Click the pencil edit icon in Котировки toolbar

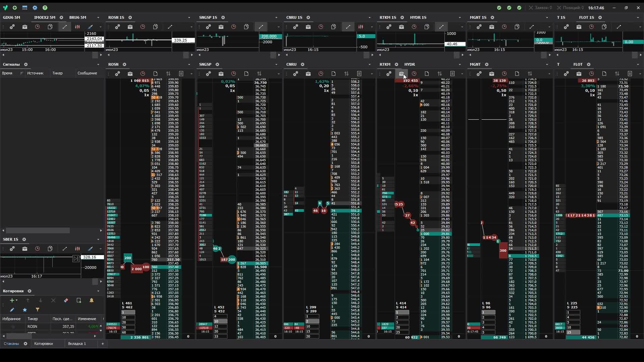point(12,310)
